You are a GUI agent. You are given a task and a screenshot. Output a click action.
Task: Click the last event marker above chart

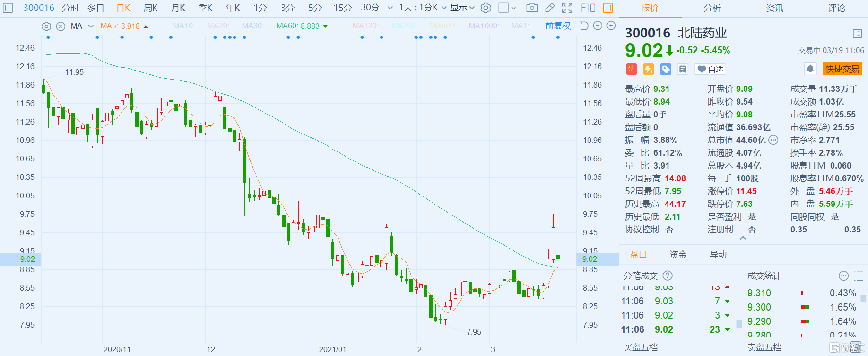click(x=558, y=37)
